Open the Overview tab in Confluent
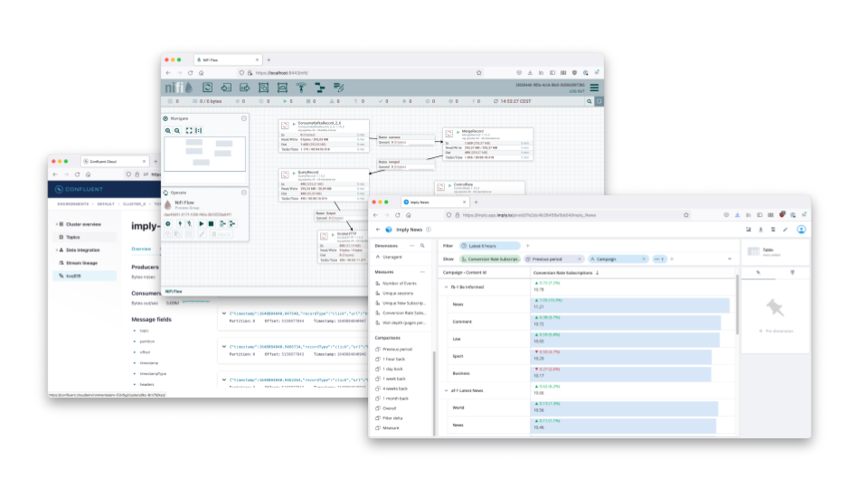The image size is (868, 488). 142,249
